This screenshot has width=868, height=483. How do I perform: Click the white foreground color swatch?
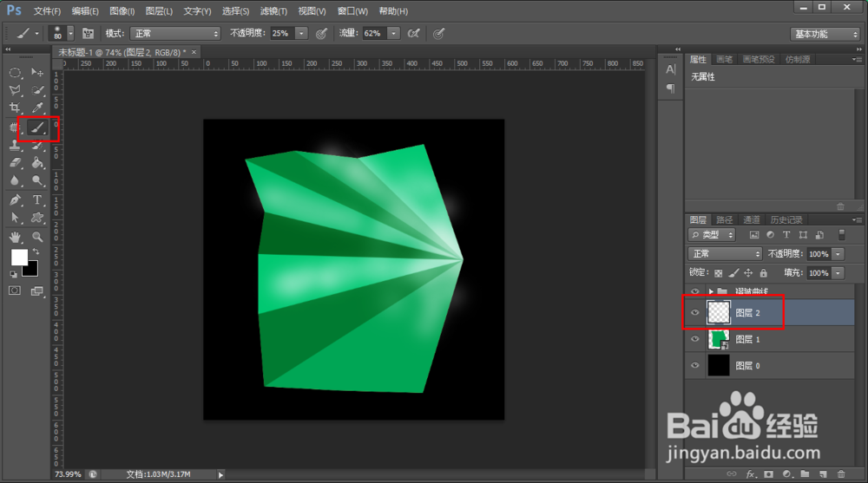18,258
